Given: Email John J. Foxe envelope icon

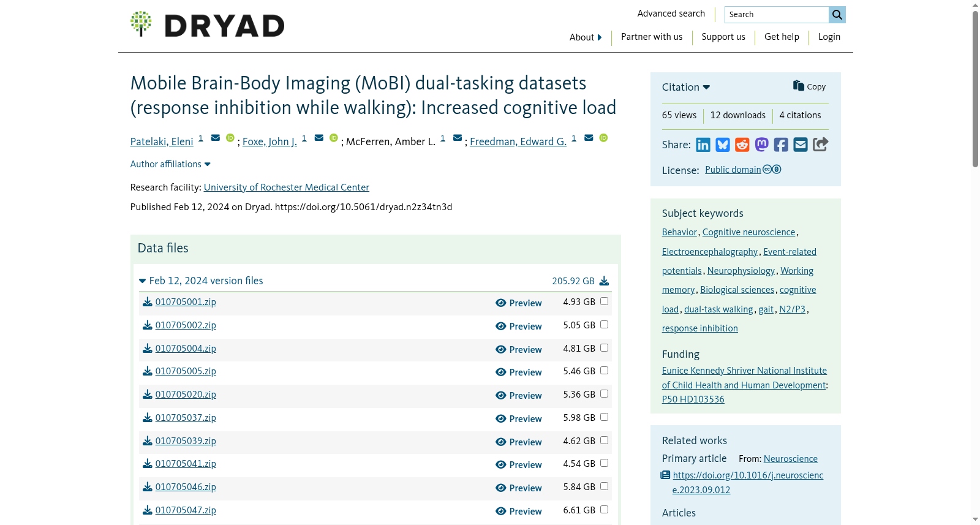Looking at the screenshot, I should 319,138.
